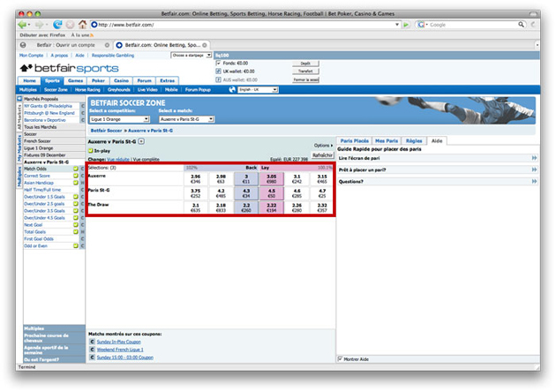Open 'Correct Score' market in the sidebar
Viewport: 556px width, 392px height.
point(37,176)
